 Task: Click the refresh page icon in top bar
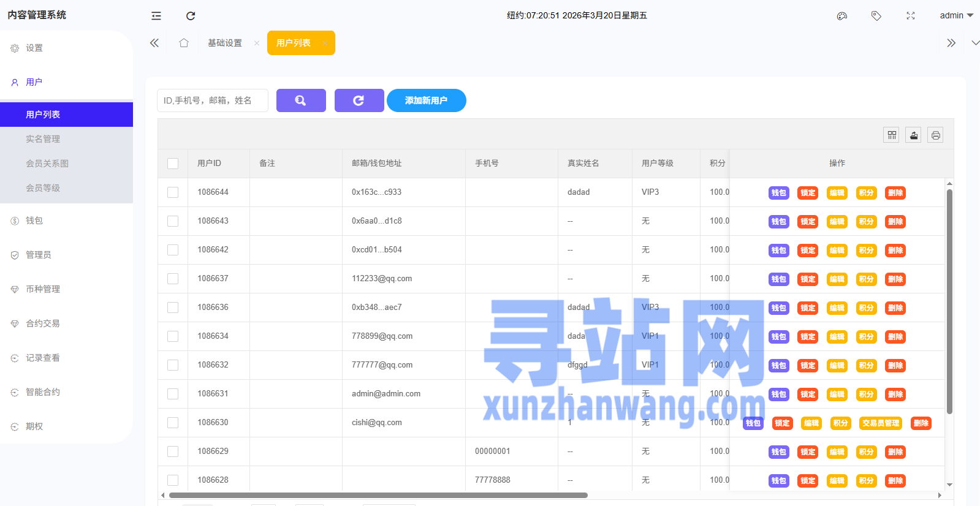point(191,16)
